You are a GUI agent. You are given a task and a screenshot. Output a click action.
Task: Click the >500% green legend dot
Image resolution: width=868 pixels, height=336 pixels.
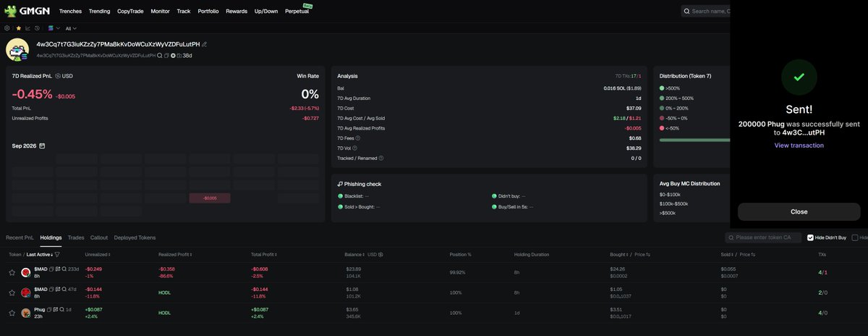point(662,88)
